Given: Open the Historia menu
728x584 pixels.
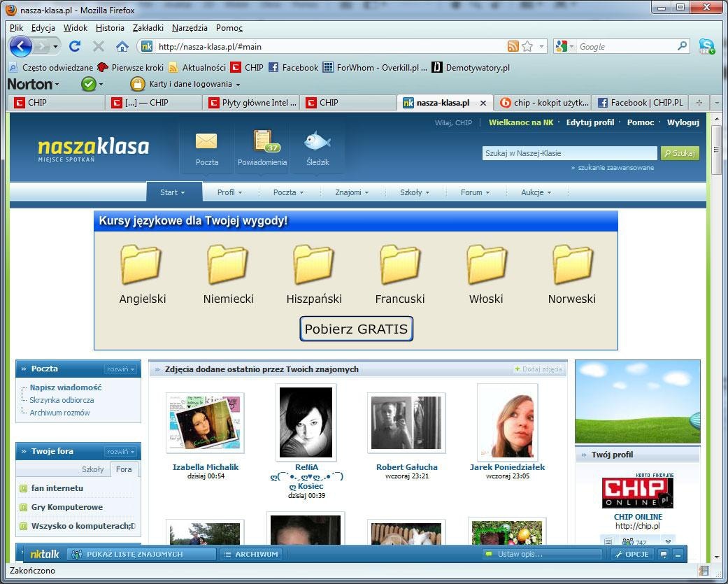Looking at the screenshot, I should tap(110, 28).
